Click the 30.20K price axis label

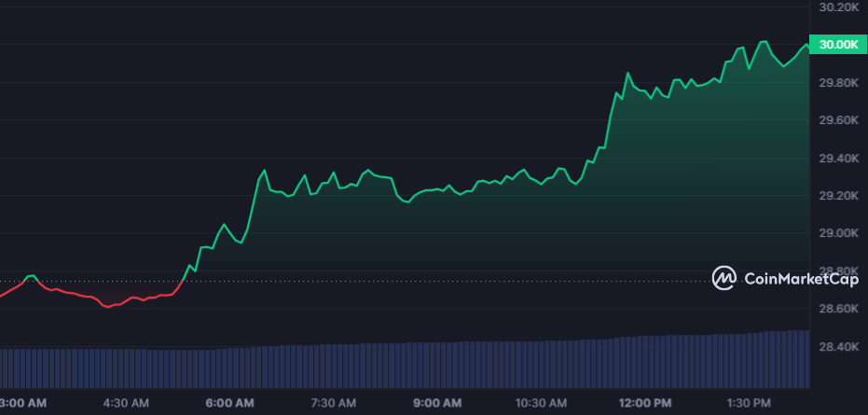pos(837,7)
